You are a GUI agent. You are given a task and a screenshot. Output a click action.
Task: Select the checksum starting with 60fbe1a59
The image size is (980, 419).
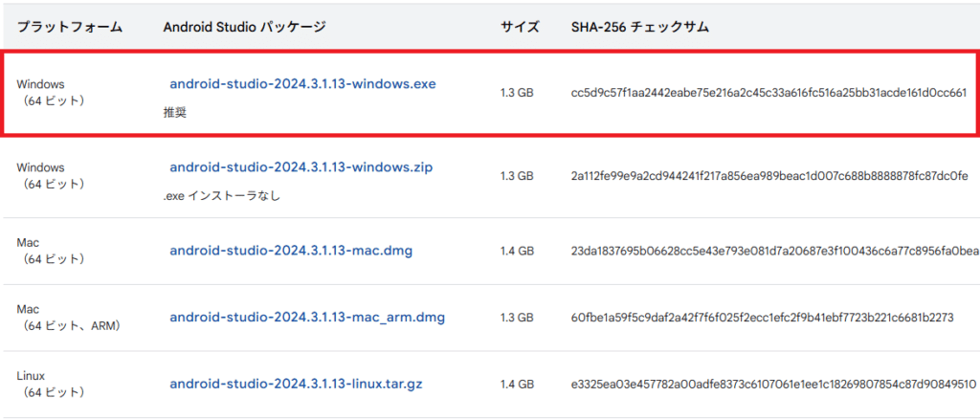click(747, 318)
